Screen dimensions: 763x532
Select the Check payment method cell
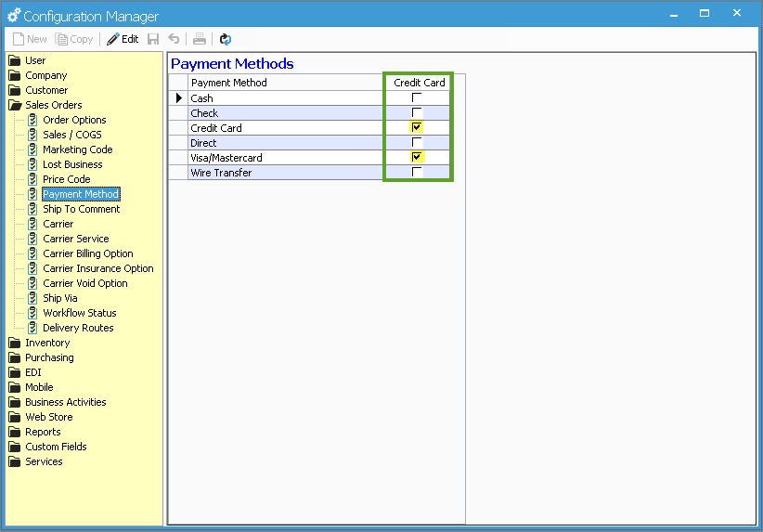click(x=286, y=113)
